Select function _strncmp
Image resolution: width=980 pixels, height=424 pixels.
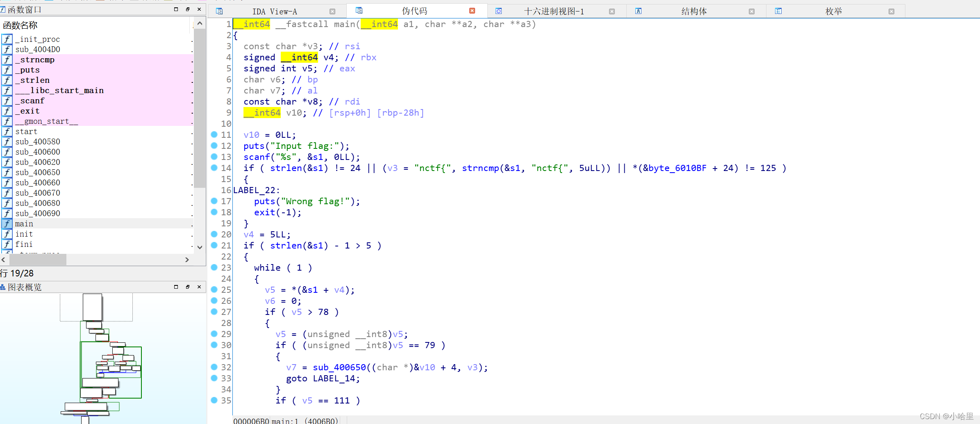[35, 59]
